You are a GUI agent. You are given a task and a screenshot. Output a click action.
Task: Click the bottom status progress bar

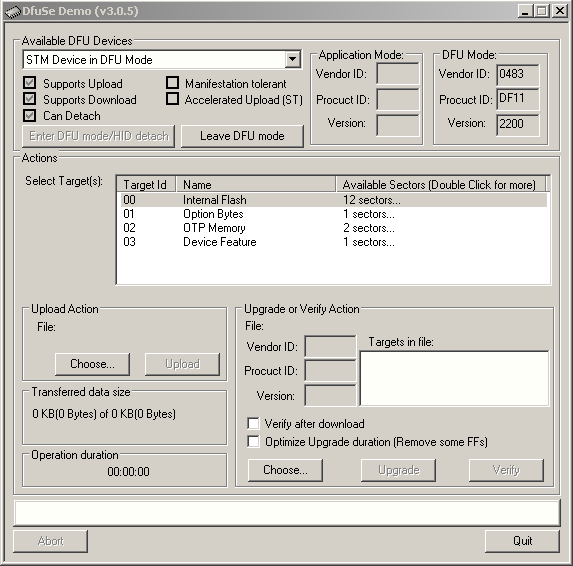287,513
